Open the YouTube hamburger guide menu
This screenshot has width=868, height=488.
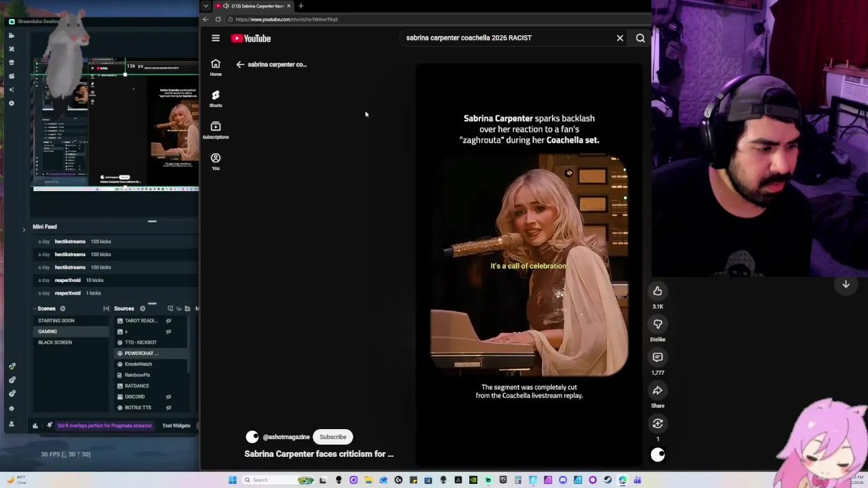(216, 38)
